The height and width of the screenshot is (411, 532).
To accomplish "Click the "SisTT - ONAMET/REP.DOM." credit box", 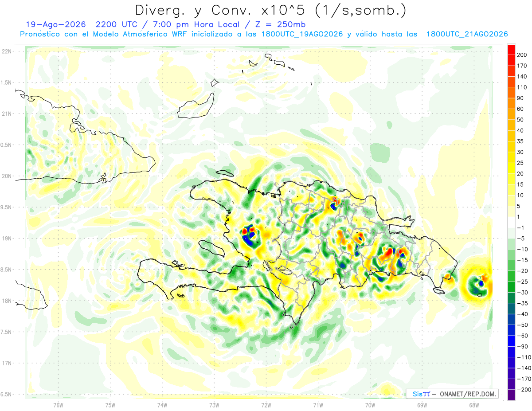I will pos(452,394).
